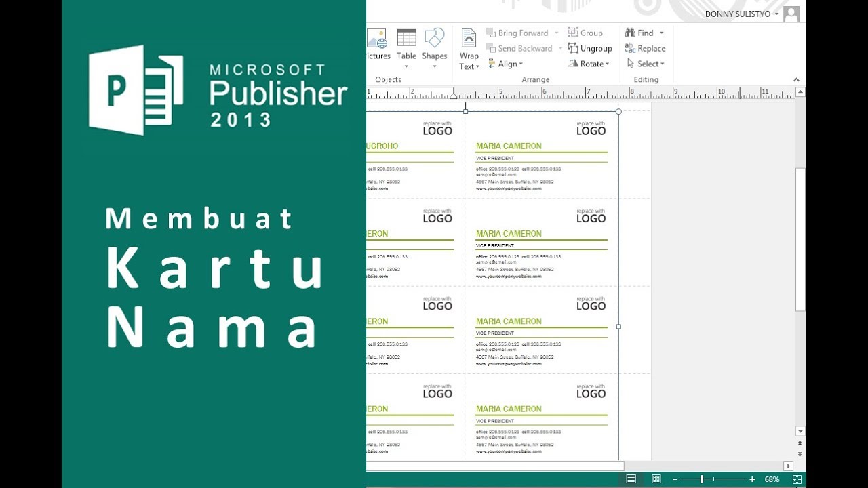Viewport: 868px width, 488px height.
Task: Collapse the ribbon with the chevron
Action: [x=797, y=80]
